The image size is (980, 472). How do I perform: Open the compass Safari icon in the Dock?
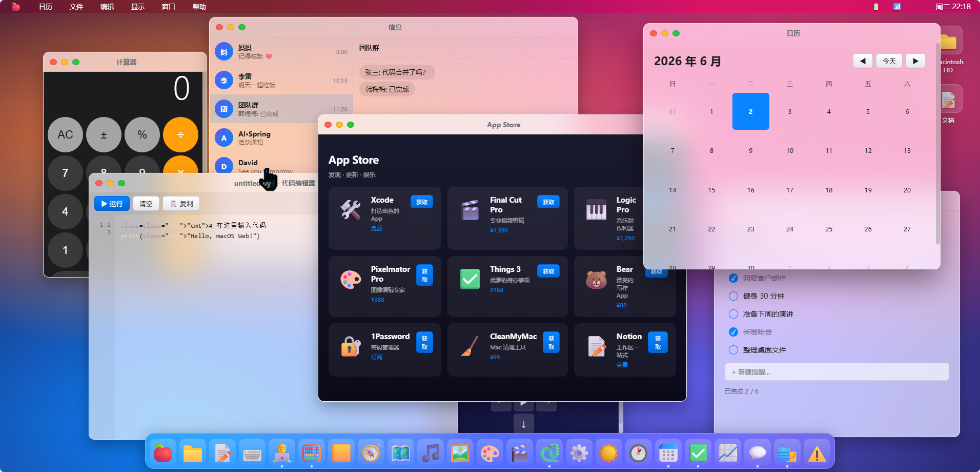pos(371,453)
